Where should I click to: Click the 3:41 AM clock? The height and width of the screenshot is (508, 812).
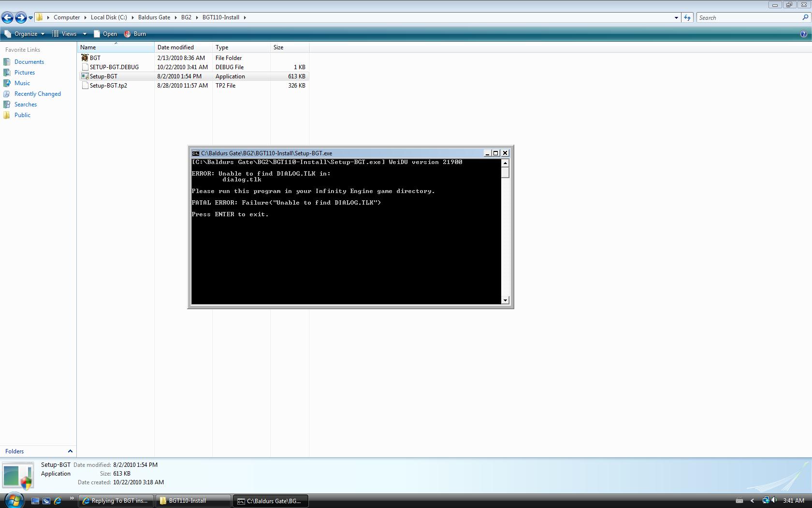point(794,501)
